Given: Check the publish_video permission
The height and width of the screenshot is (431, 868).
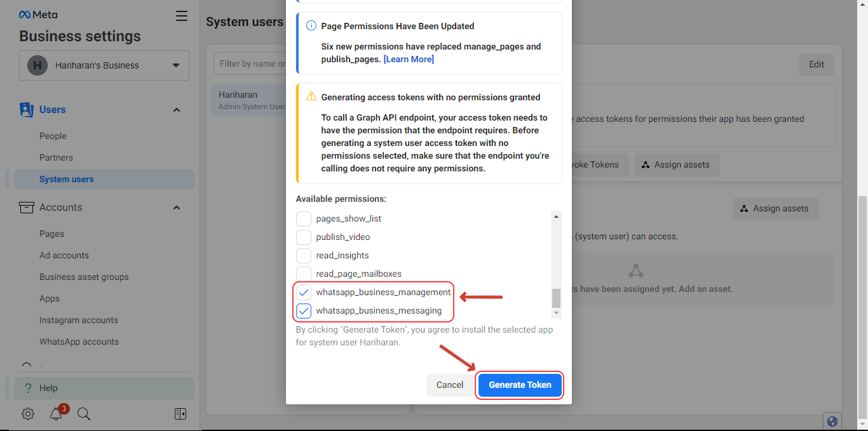Looking at the screenshot, I should pyautogui.click(x=304, y=237).
